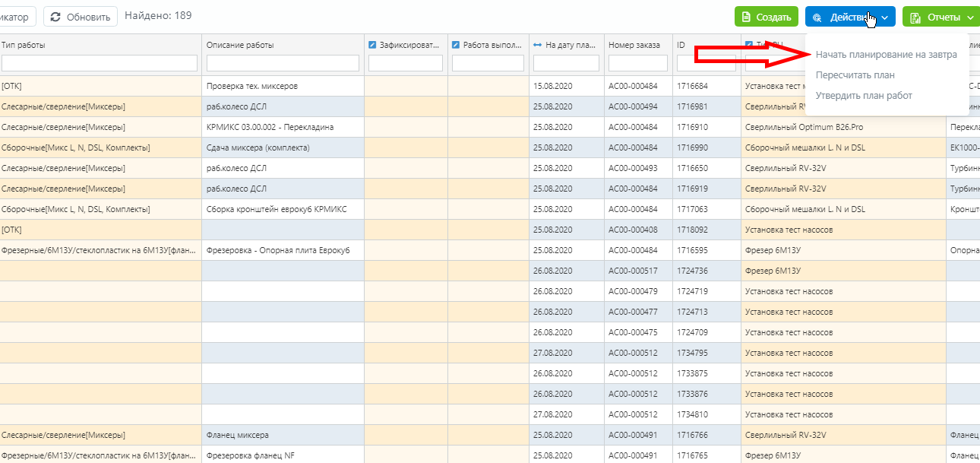Select Утвердить план работ option
Image resolution: width=980 pixels, height=463 pixels.
(864, 96)
